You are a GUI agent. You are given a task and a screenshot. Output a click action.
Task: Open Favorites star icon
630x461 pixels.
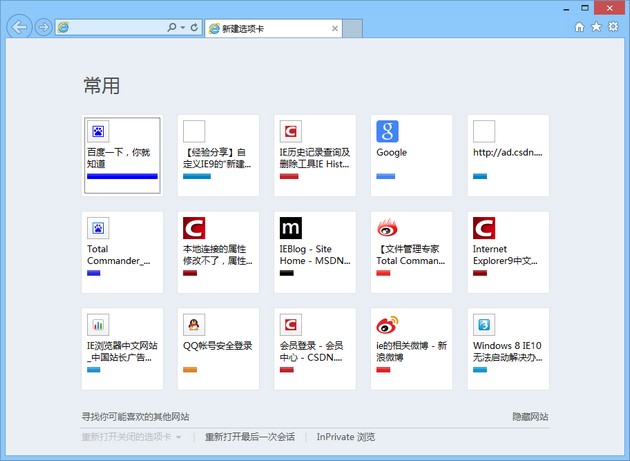coord(596,27)
